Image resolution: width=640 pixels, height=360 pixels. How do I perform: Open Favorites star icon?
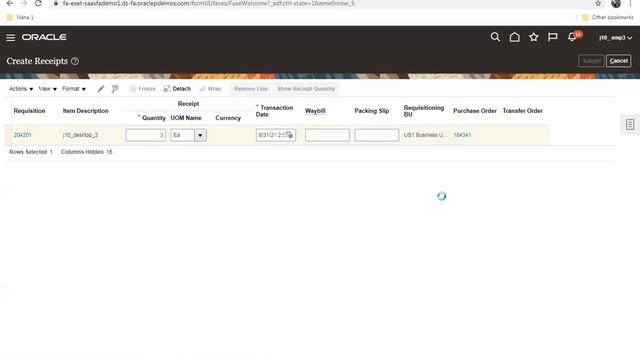pos(533,37)
